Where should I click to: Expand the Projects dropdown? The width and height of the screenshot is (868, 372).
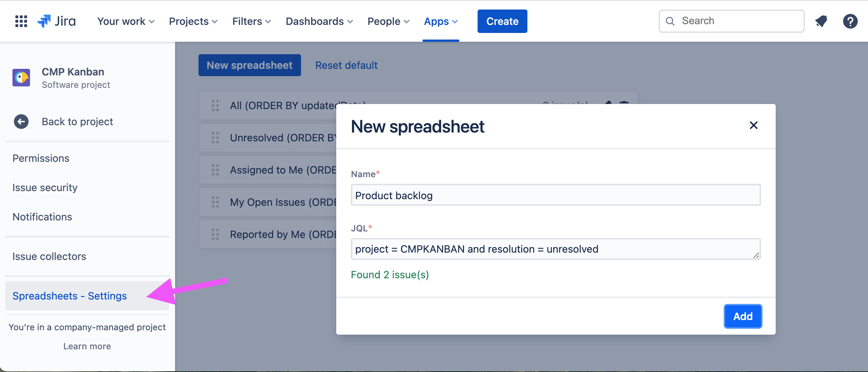[193, 21]
